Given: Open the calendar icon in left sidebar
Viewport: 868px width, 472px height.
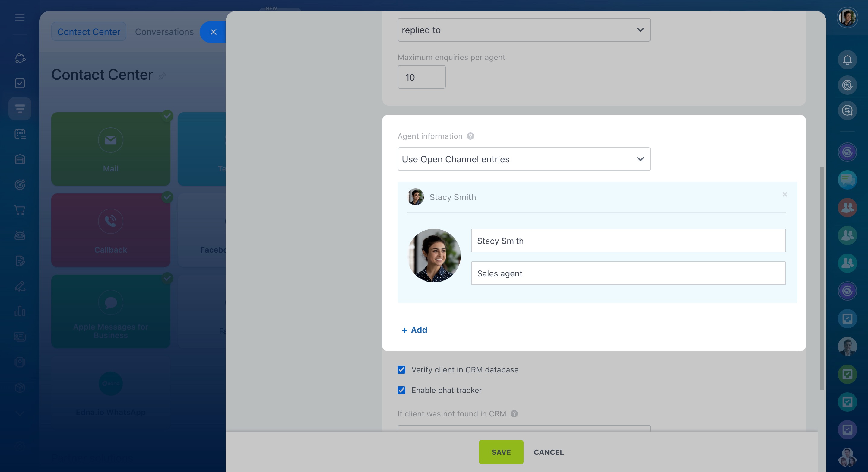Looking at the screenshot, I should (x=20, y=134).
